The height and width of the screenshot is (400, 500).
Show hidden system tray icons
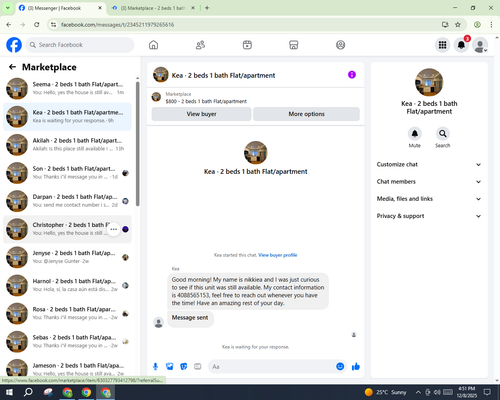[x=418, y=392]
